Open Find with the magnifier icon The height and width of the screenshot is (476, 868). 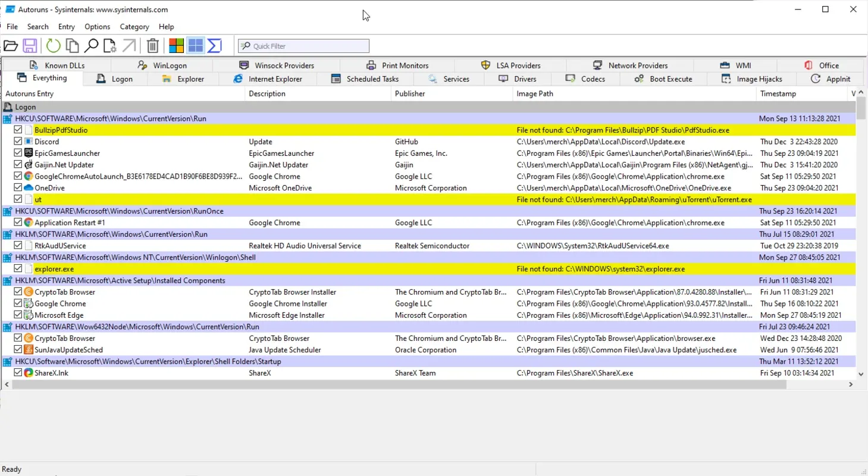(91, 46)
